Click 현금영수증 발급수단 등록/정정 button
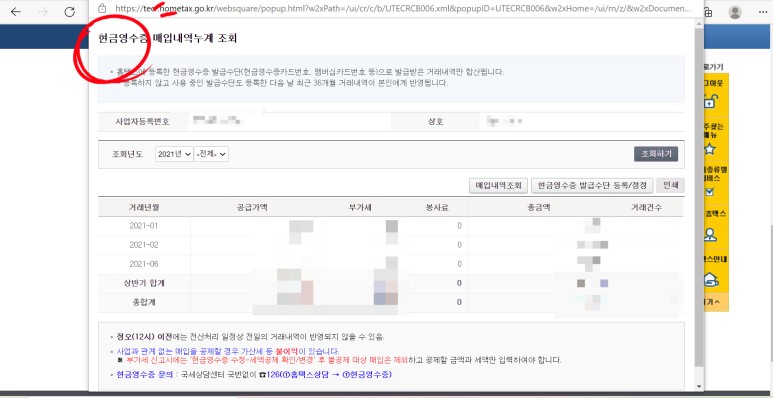Screen dimensions: 773x398 click(x=592, y=185)
